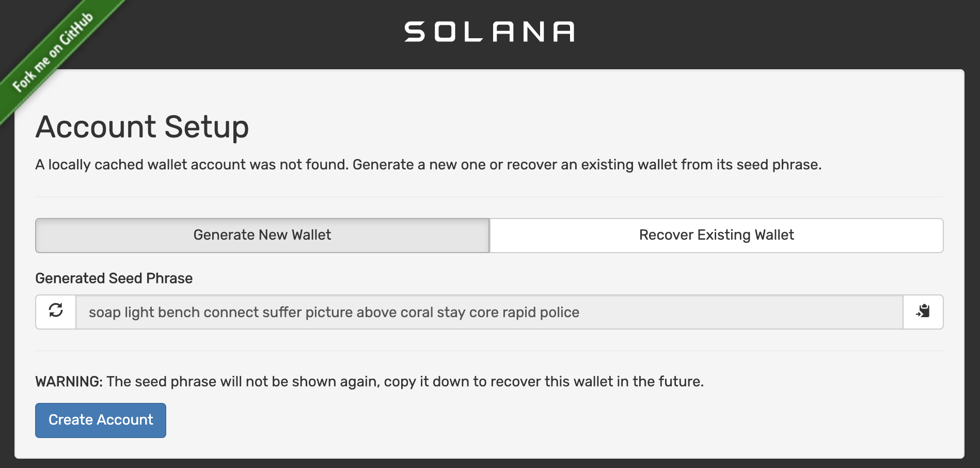Select the Generate New Wallet option
980x468 pixels.
tap(261, 235)
